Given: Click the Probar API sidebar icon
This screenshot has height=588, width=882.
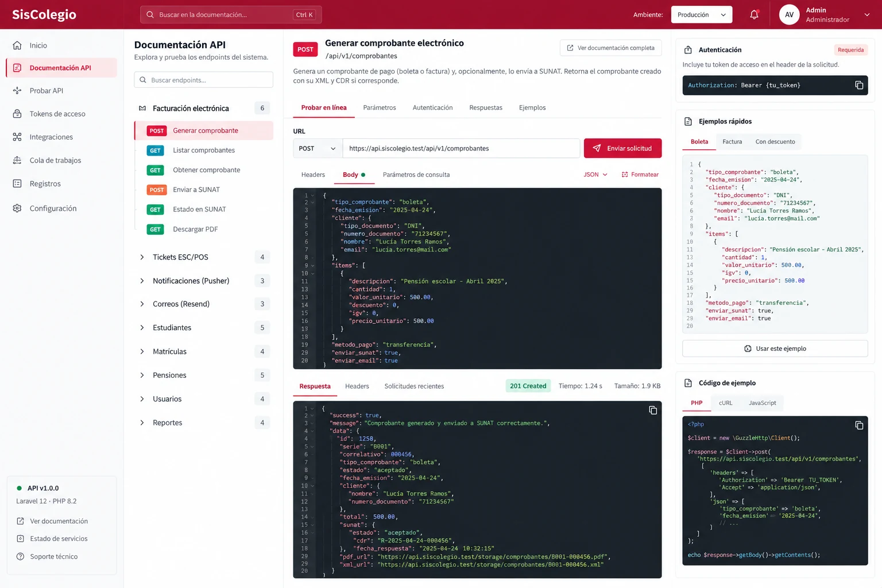Looking at the screenshot, I should [17, 91].
